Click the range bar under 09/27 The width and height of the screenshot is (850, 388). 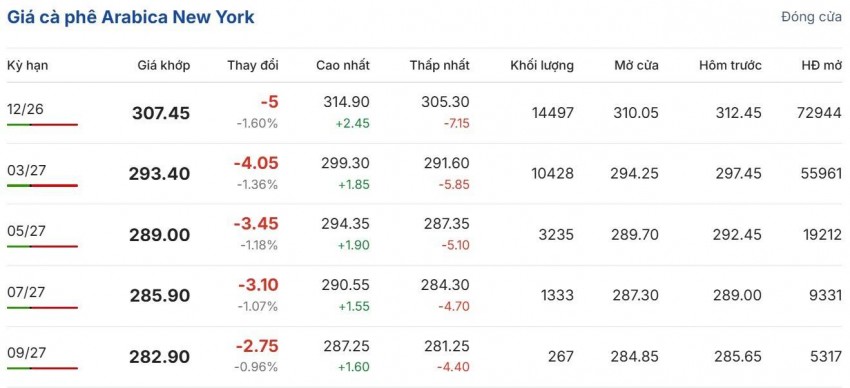tap(42, 368)
